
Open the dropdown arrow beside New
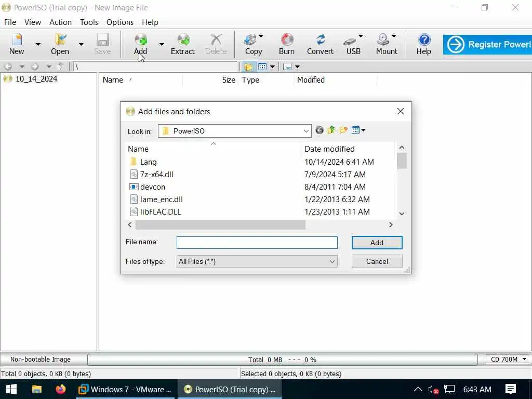pyautogui.click(x=38, y=44)
